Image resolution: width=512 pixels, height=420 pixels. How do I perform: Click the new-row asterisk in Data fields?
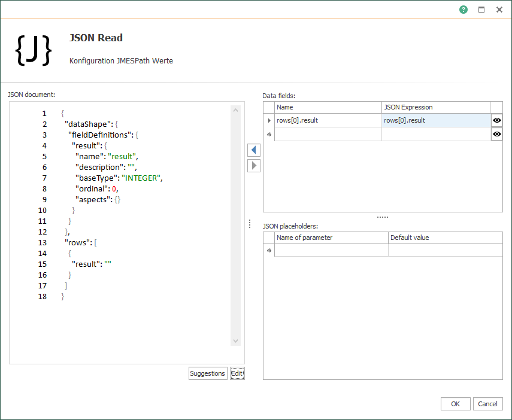click(x=269, y=135)
